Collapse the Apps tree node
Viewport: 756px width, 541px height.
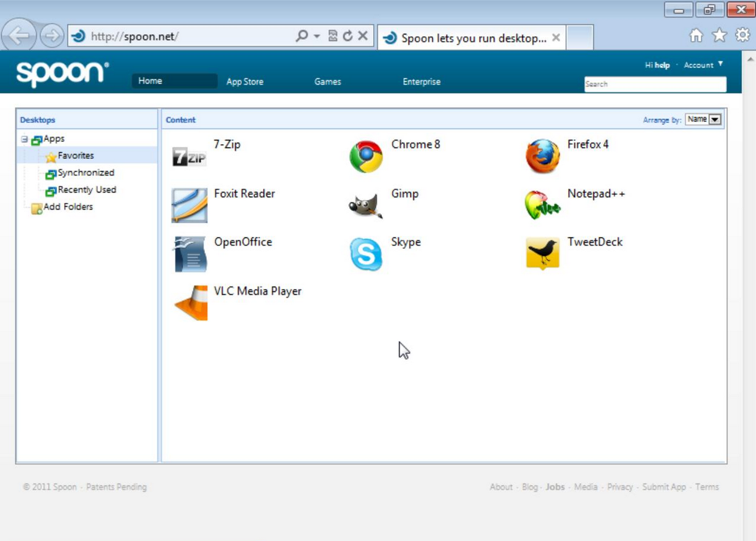(x=24, y=139)
